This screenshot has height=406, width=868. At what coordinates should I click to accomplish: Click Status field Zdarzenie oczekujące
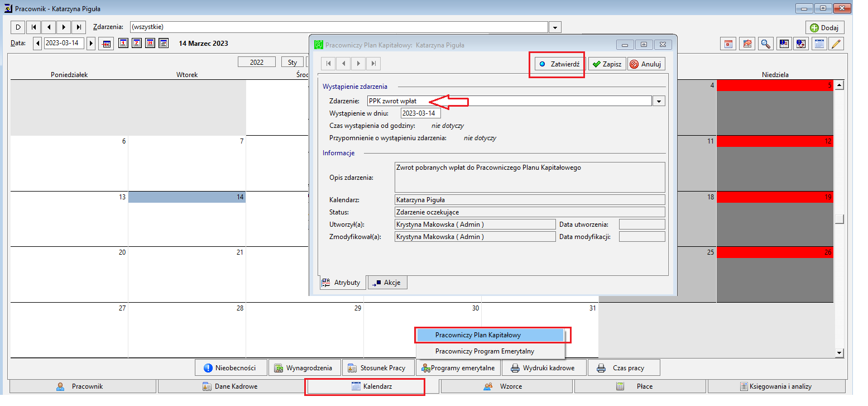pyautogui.click(x=530, y=212)
